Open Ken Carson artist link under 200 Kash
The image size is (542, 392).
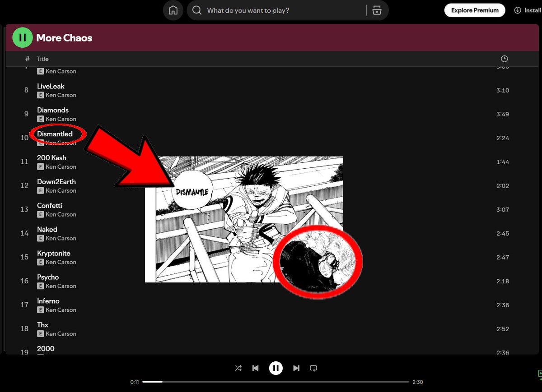click(61, 167)
